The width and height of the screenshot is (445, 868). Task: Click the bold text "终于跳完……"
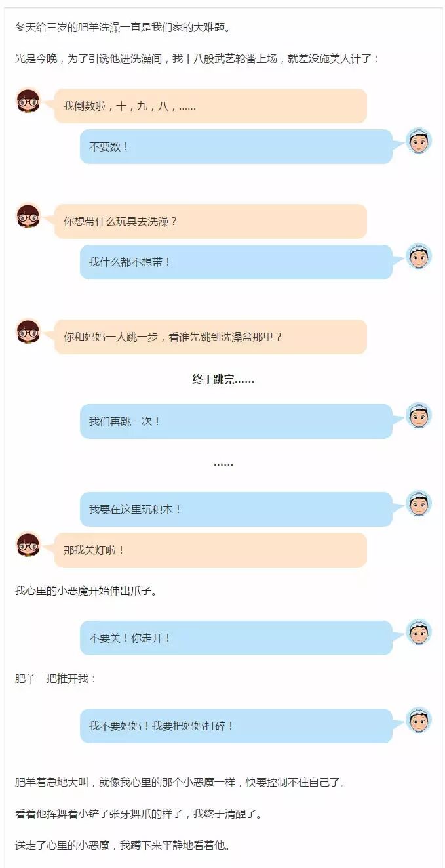pos(223,379)
